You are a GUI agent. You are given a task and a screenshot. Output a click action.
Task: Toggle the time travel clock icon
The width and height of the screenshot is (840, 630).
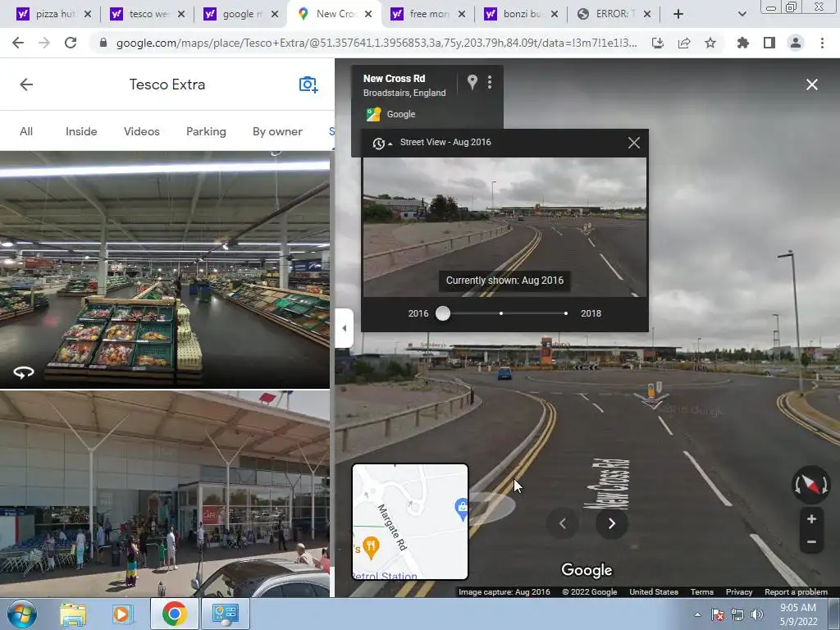(381, 143)
